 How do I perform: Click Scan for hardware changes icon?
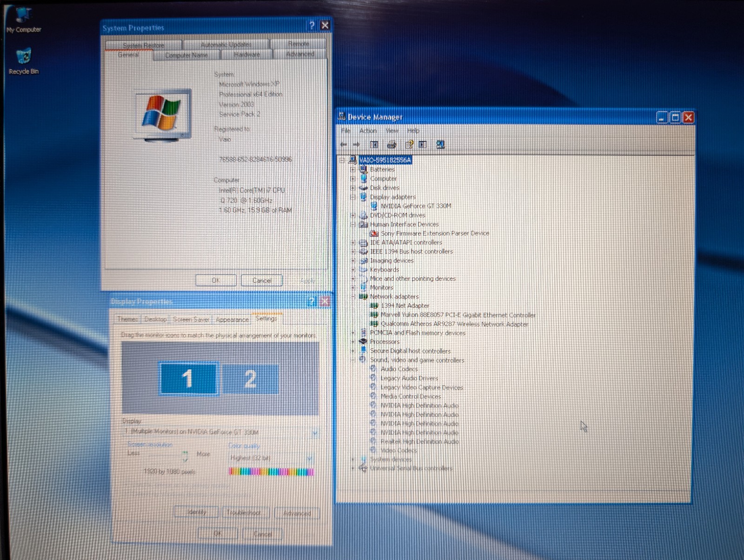point(440,145)
